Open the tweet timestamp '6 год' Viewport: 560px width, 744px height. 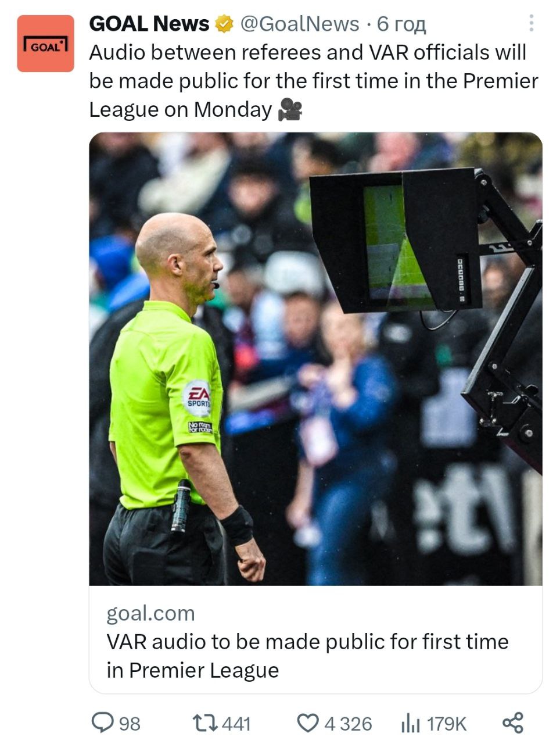pyautogui.click(x=401, y=24)
